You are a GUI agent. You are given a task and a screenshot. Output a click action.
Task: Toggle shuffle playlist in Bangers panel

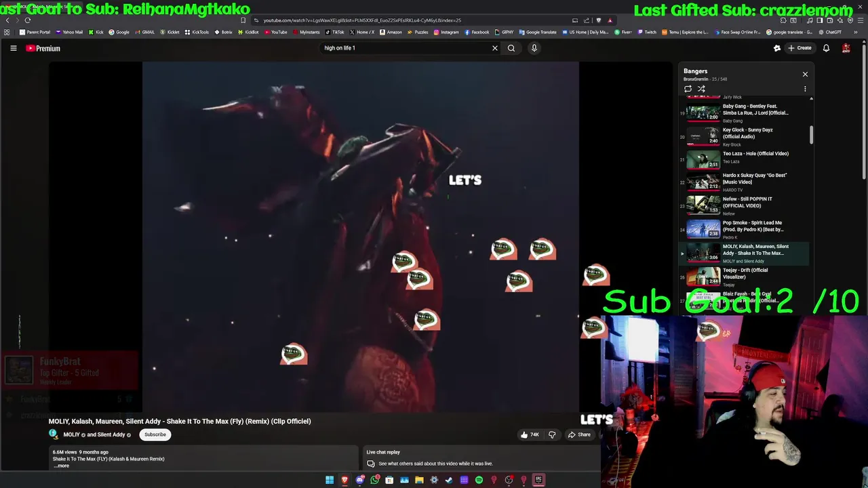point(701,89)
